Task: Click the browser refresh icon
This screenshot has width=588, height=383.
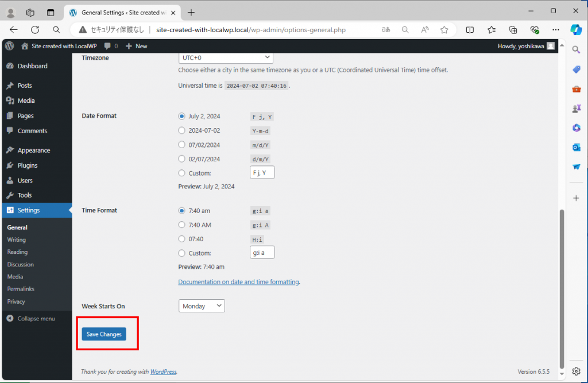Action: (x=35, y=29)
